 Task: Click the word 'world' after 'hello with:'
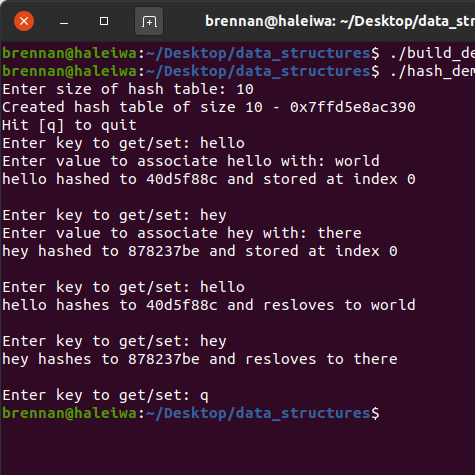click(357, 161)
